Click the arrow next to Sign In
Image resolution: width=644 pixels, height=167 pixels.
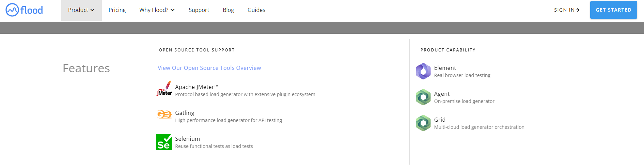point(578,10)
